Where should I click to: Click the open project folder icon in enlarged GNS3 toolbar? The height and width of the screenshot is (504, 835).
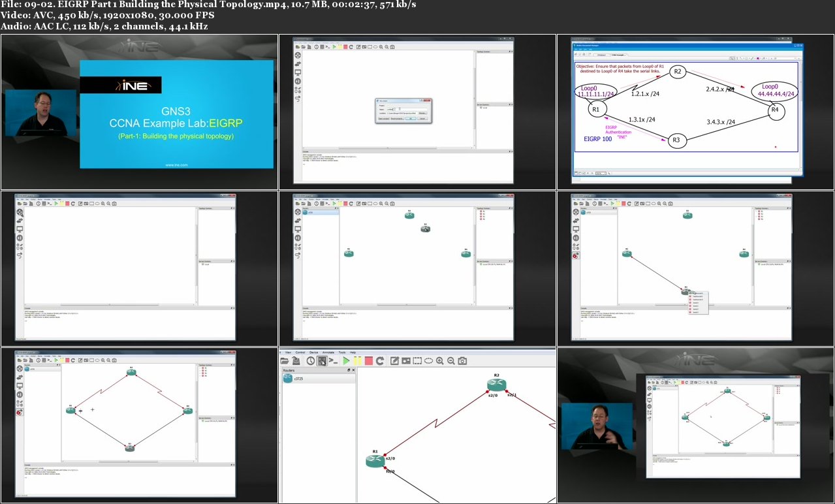(x=285, y=361)
